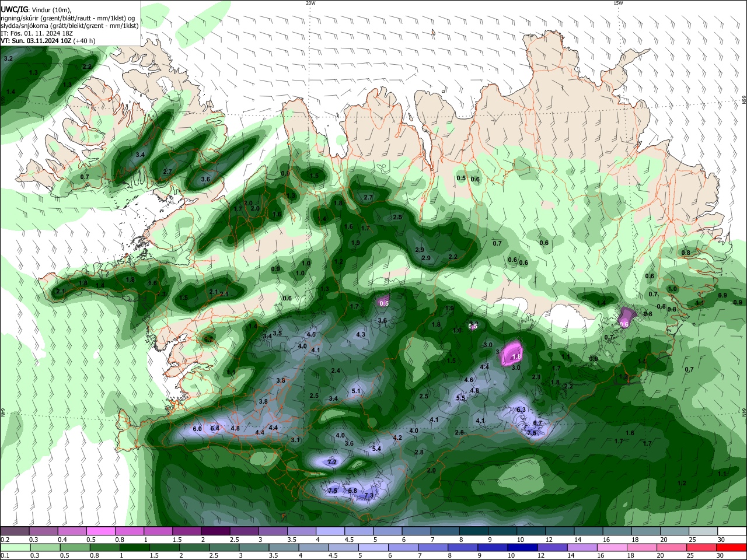Select the 7.2 precipitation value on the map
This screenshot has width=747, height=560.
pos(332,462)
